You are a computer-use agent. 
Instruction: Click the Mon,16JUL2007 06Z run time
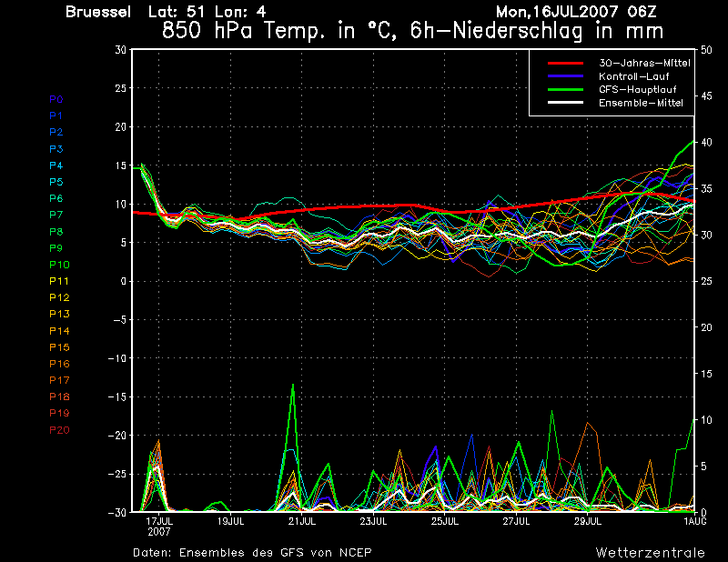click(576, 12)
